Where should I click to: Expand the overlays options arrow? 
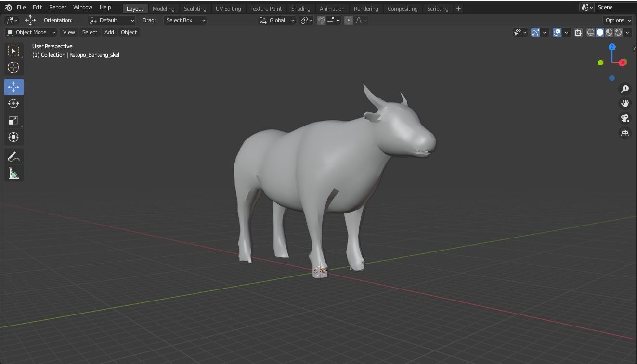[x=566, y=32]
